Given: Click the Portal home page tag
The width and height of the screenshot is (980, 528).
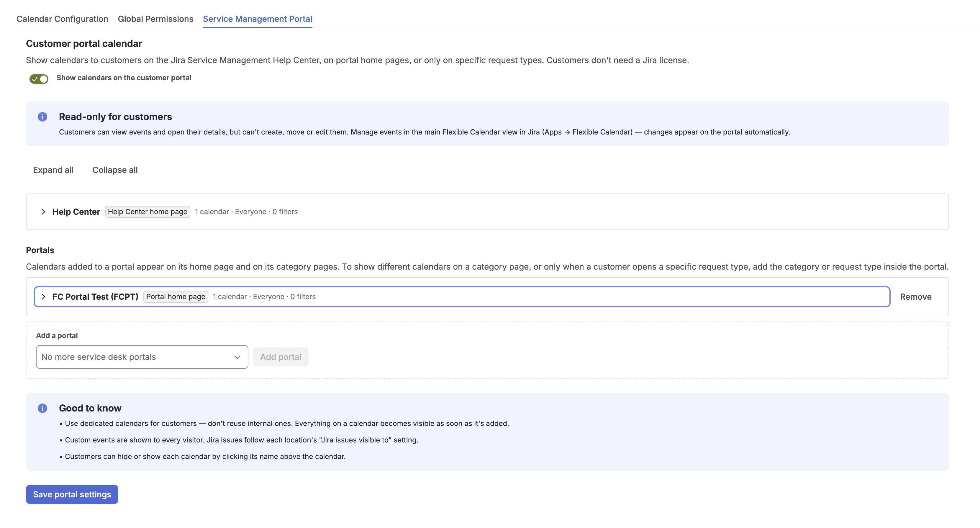Looking at the screenshot, I should click(x=176, y=297).
